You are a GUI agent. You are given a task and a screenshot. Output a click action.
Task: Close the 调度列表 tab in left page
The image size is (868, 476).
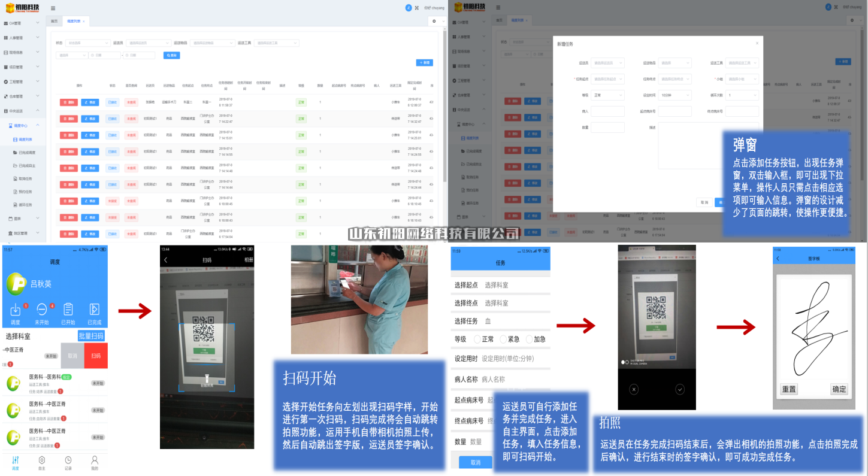(x=84, y=22)
